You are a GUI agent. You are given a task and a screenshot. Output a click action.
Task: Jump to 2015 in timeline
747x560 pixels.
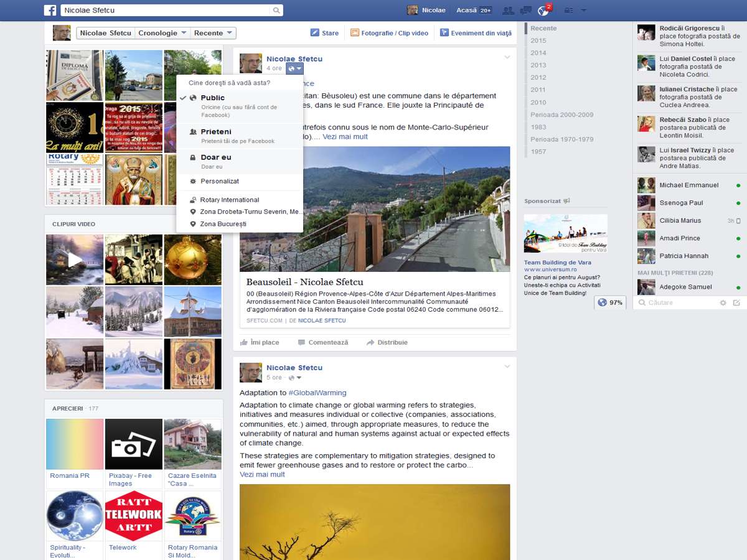coord(538,40)
